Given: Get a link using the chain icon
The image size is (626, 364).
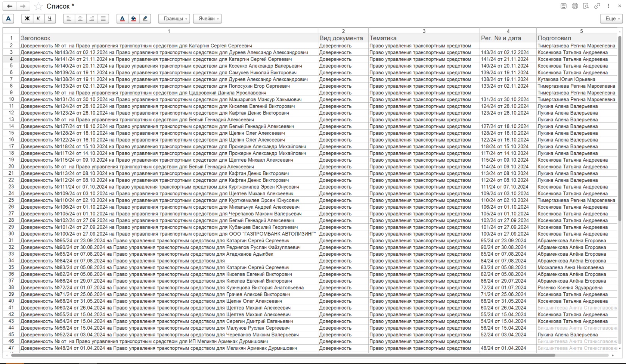Looking at the screenshot, I should pos(597,6).
